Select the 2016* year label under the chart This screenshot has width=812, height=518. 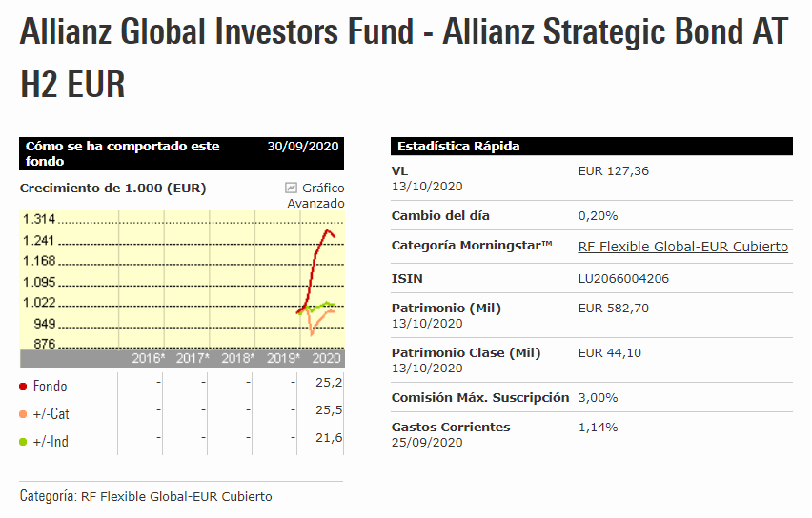click(x=148, y=359)
